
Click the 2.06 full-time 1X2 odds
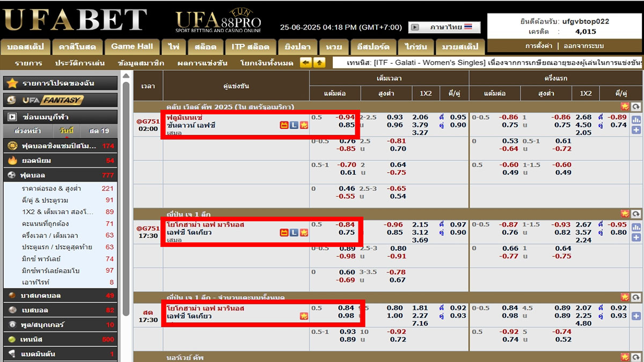tap(420, 117)
